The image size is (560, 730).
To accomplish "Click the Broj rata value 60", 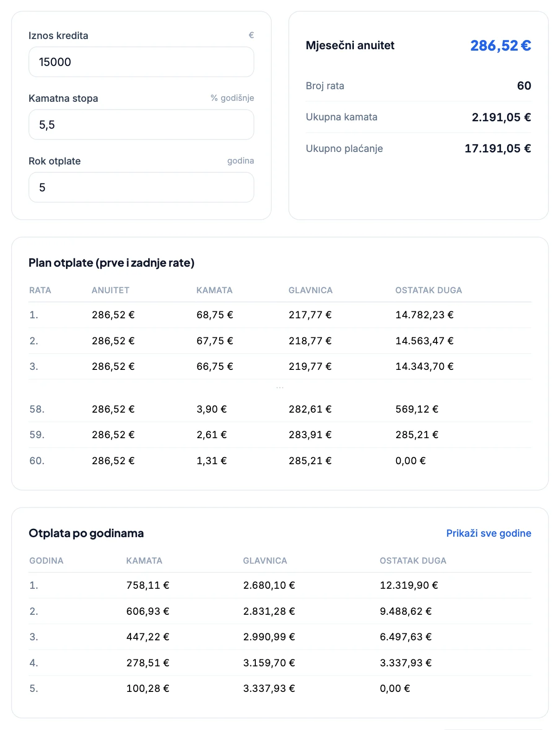I will point(524,85).
